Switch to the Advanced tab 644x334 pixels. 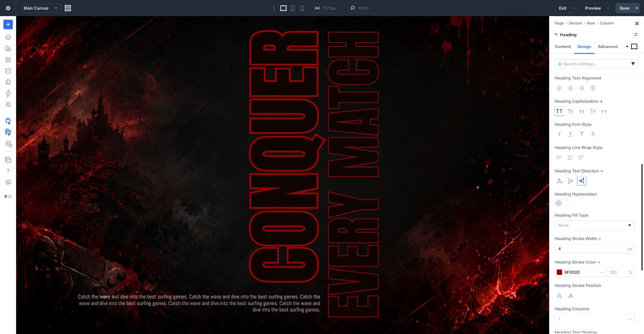[608, 47]
